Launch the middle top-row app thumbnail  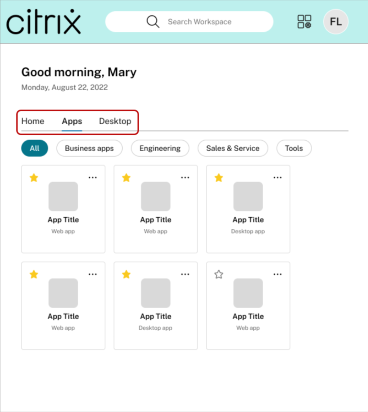156,196
